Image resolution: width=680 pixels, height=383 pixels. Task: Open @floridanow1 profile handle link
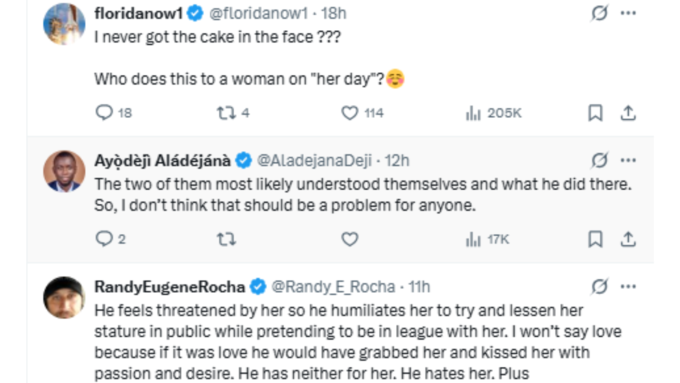point(258,13)
